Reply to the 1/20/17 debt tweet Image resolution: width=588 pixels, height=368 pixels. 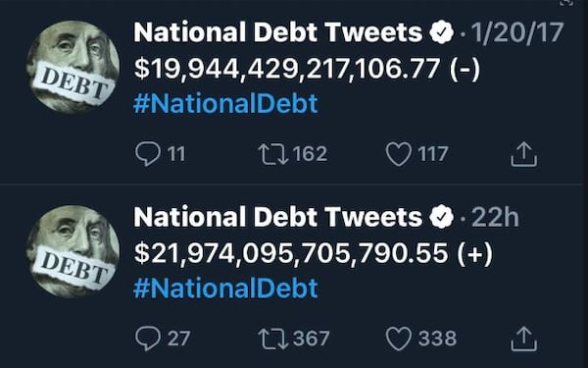148,154
